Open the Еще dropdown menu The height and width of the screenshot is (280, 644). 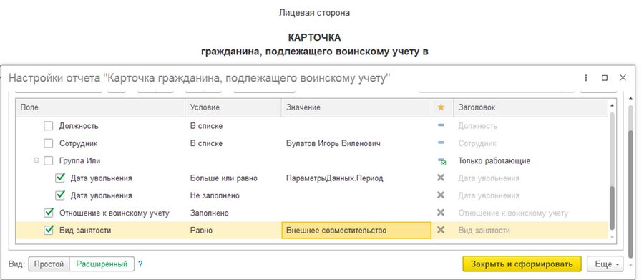[x=605, y=264]
